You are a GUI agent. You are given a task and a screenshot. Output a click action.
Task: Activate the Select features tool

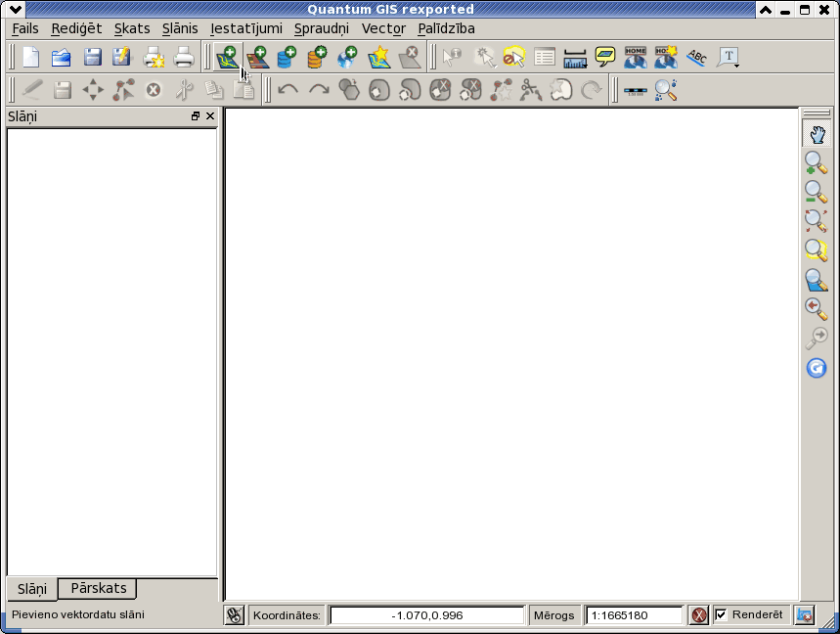pos(484,57)
